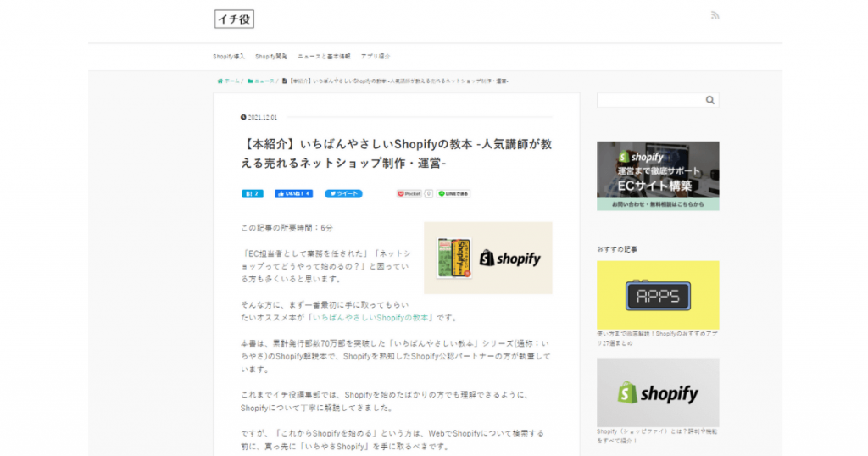Save the article with the Pocket button
Screen dimensions: 868x456
pos(409,194)
